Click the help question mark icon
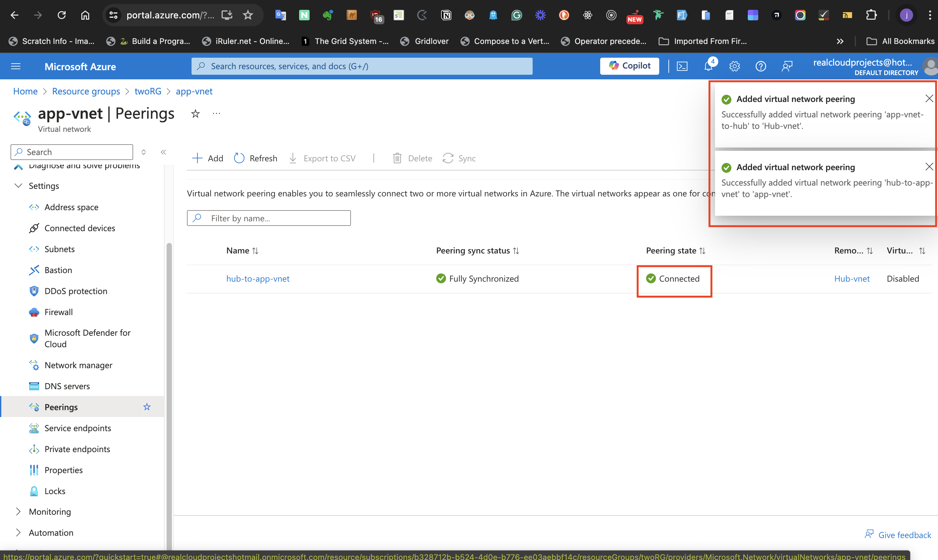This screenshot has width=938, height=560. coord(760,67)
